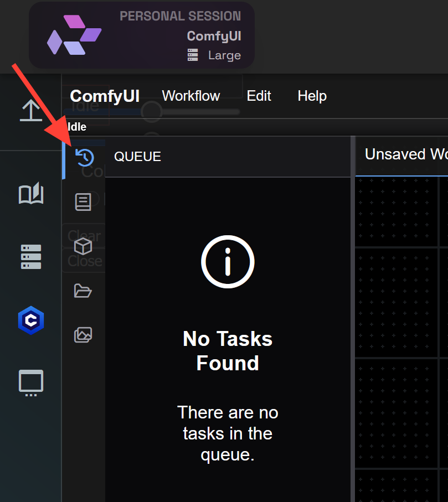Open the Node Library sidebar icon
448x502 pixels.
pyautogui.click(x=83, y=202)
